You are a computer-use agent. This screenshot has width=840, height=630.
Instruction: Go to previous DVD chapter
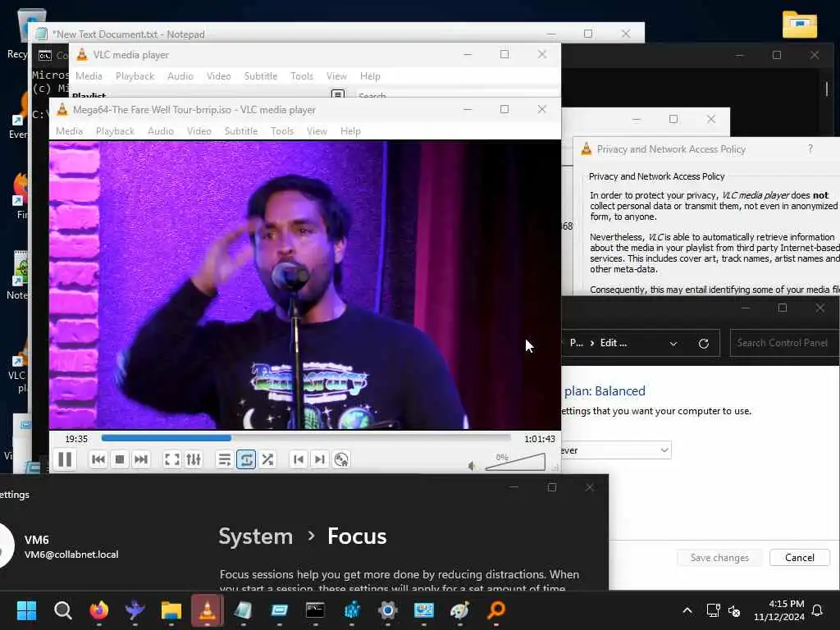(x=299, y=459)
